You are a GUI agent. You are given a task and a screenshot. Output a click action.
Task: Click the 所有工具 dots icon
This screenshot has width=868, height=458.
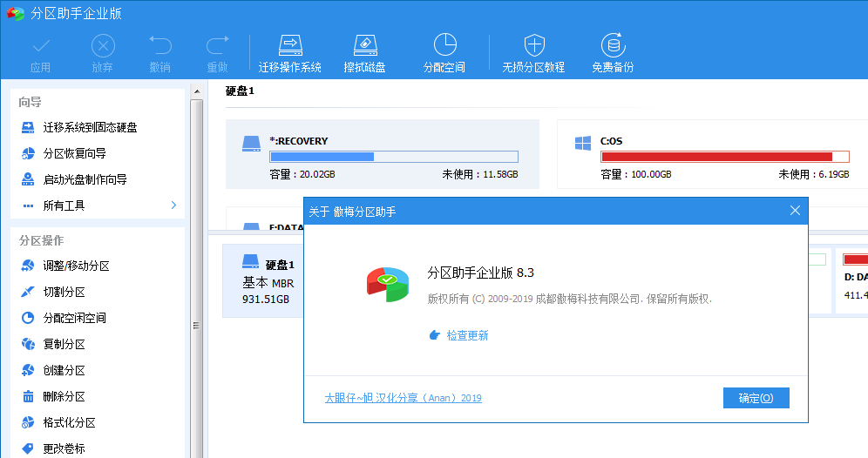click(28, 205)
